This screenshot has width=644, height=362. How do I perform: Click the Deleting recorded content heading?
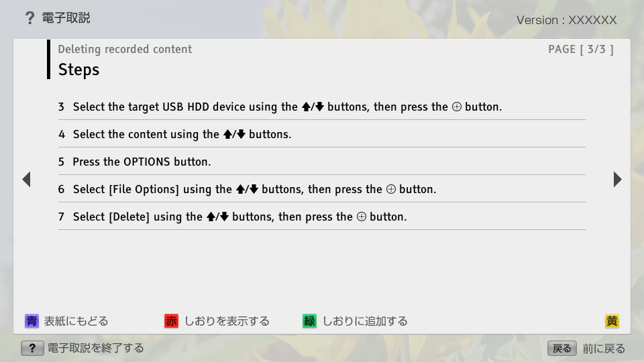[125, 49]
